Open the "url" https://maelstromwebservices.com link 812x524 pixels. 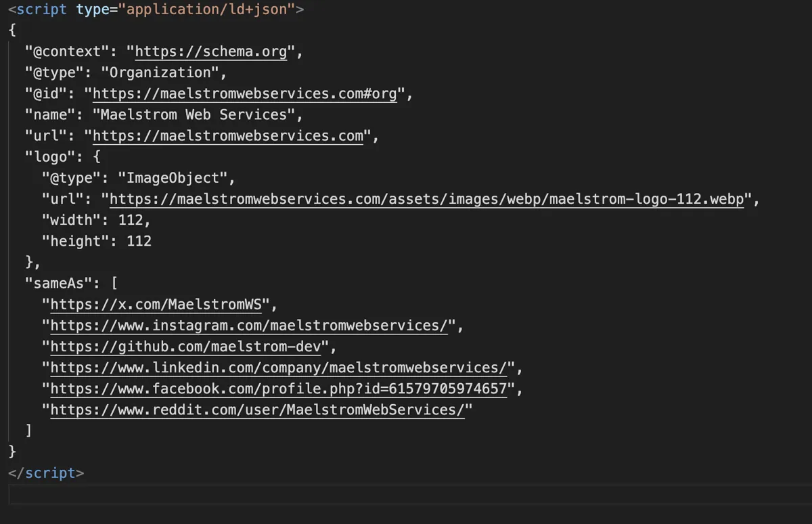tap(228, 135)
